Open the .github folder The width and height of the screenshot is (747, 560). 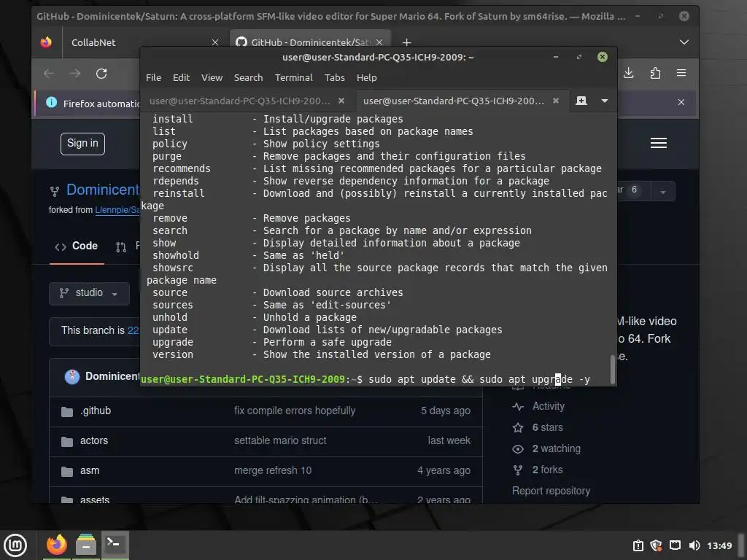[96, 411]
